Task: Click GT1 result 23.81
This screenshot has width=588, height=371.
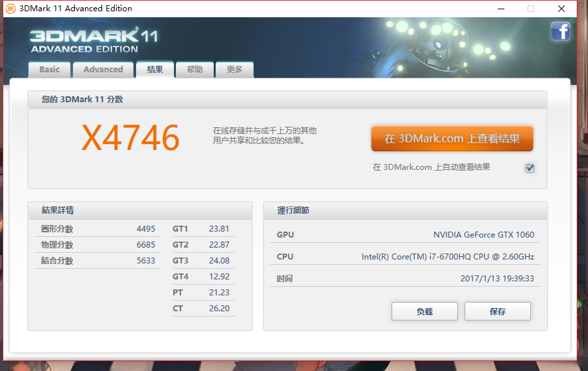Action: point(219,229)
